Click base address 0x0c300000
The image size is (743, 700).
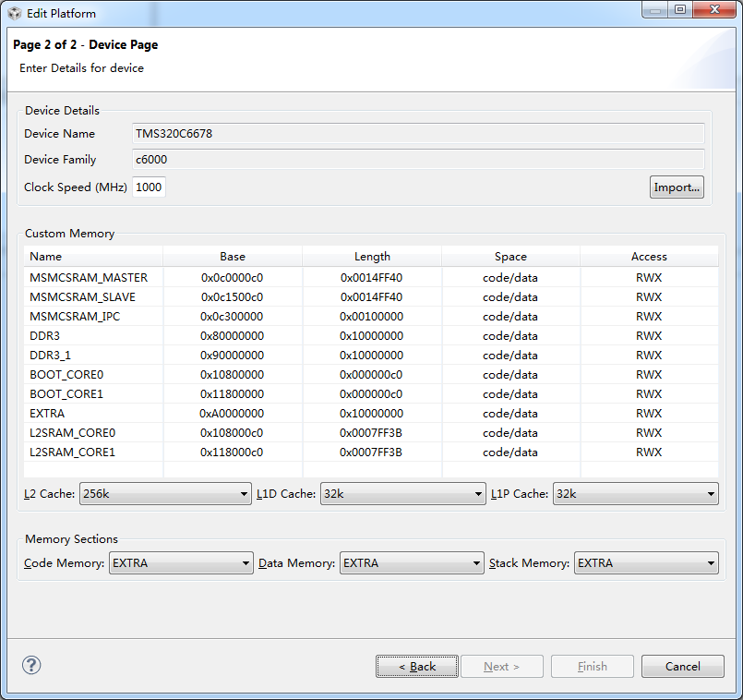(232, 317)
